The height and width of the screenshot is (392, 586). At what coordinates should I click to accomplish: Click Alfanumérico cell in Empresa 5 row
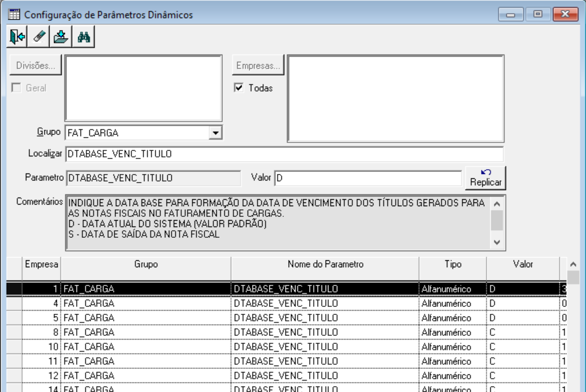(453, 318)
